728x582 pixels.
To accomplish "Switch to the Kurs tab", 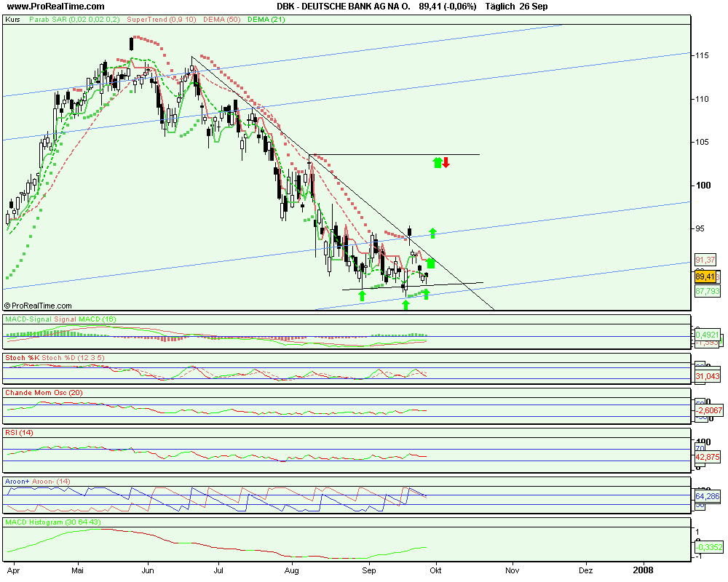I will (x=12, y=21).
